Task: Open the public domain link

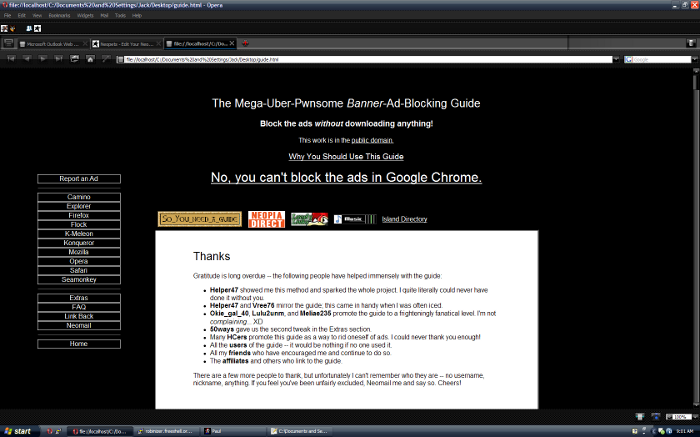Action: point(372,140)
